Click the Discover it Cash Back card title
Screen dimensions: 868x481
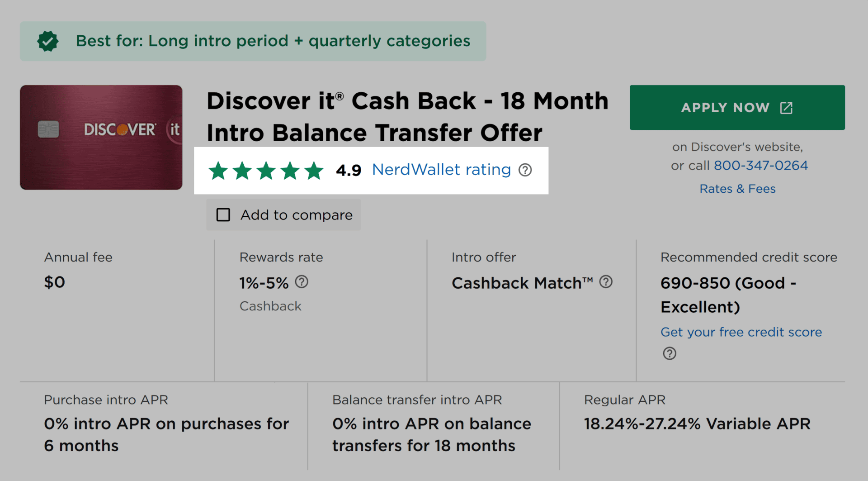pos(407,117)
